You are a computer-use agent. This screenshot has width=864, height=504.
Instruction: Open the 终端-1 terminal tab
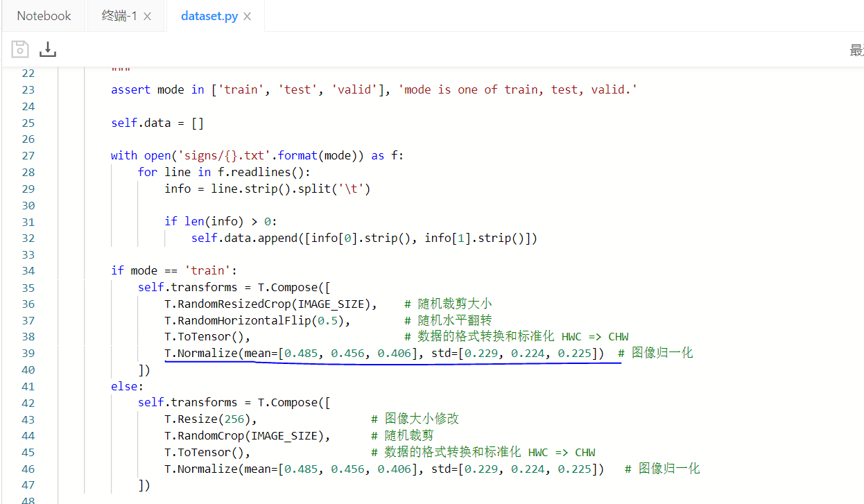tap(119, 16)
